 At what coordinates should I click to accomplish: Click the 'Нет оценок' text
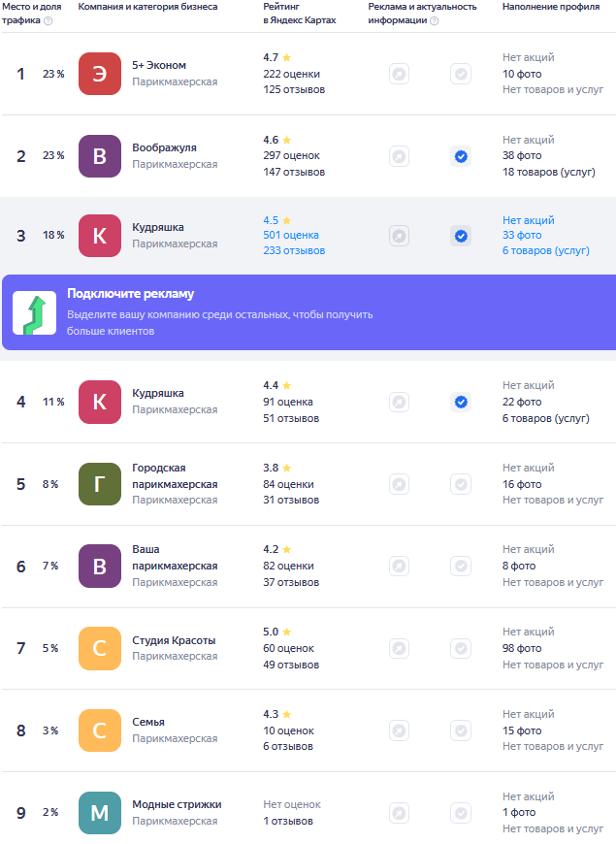292,804
